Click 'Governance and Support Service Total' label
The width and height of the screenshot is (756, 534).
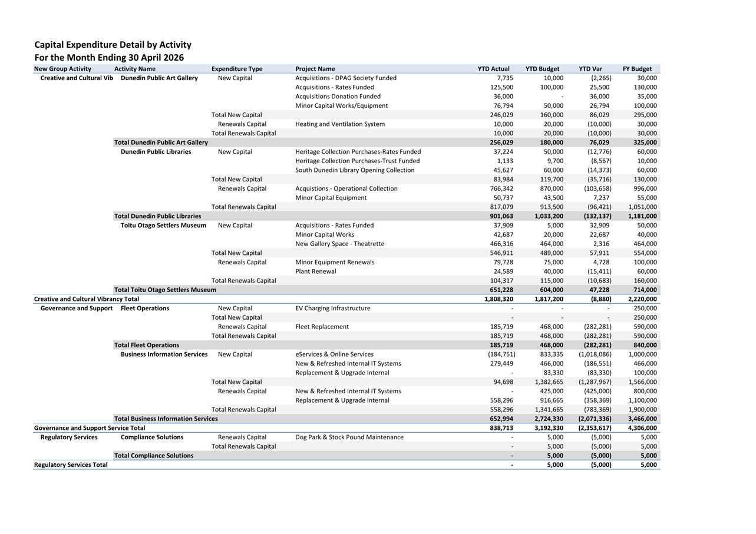tap(90, 428)
